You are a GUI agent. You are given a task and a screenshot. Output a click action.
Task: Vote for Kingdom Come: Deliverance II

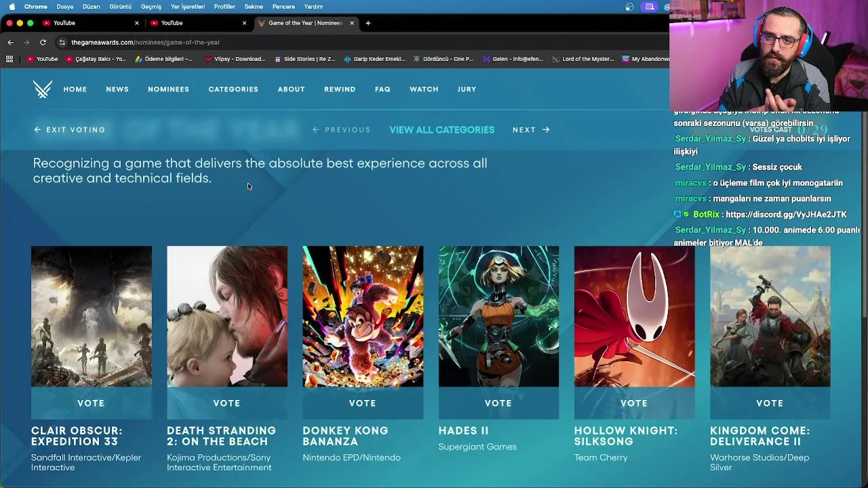pyautogui.click(x=770, y=403)
